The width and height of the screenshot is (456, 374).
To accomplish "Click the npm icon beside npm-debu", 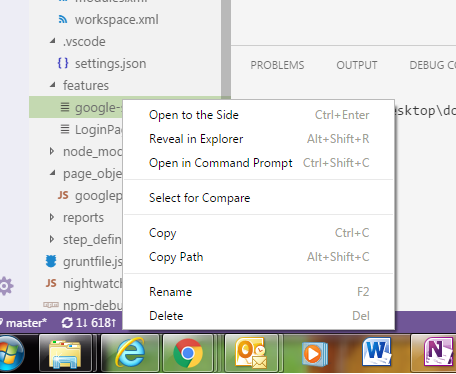I will click(51, 305).
